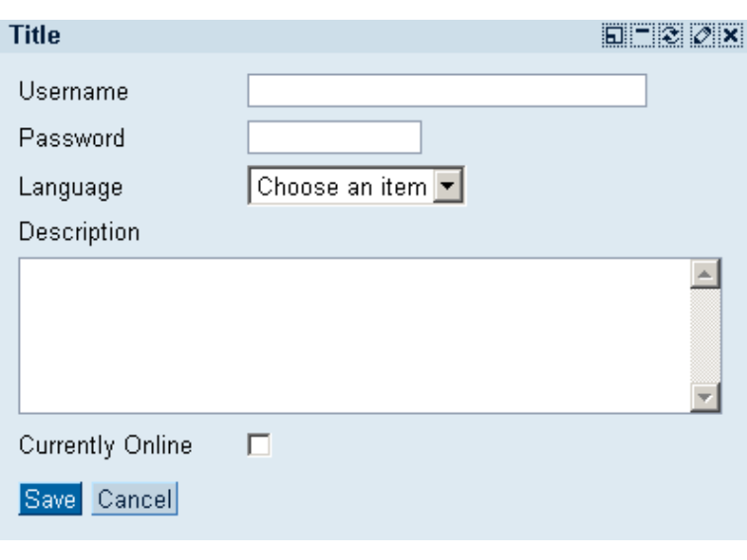This screenshot has height=560, width=747.
Task: Refresh the panel using the arrows icon
Action: 671,38
